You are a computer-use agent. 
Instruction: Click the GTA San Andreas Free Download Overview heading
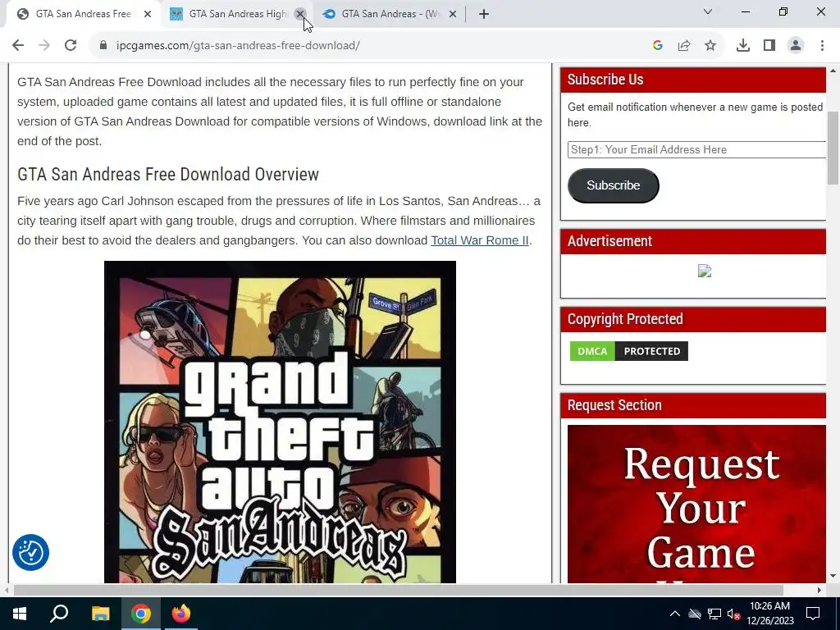[168, 175]
